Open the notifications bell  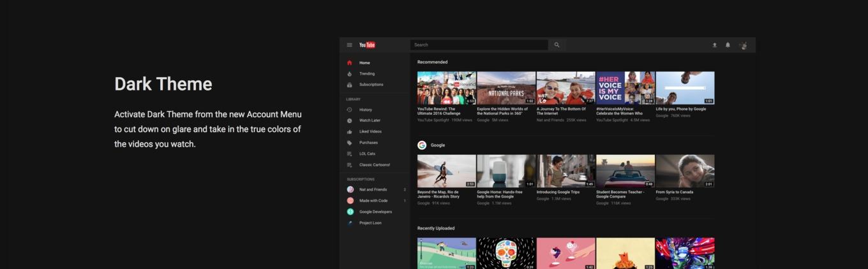pos(728,45)
